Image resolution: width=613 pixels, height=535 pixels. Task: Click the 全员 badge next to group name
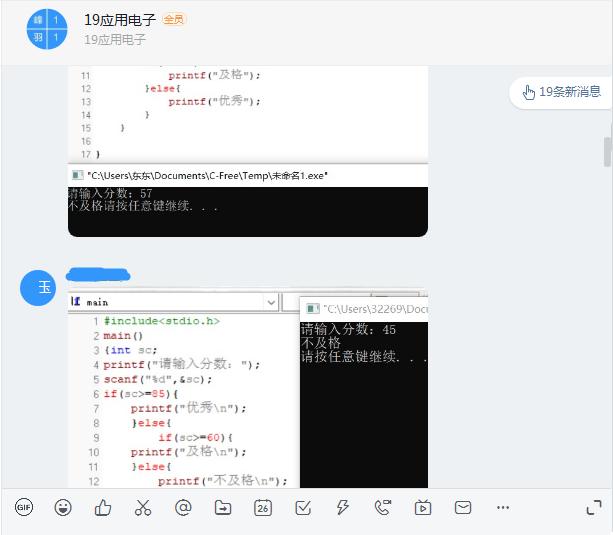(x=174, y=19)
